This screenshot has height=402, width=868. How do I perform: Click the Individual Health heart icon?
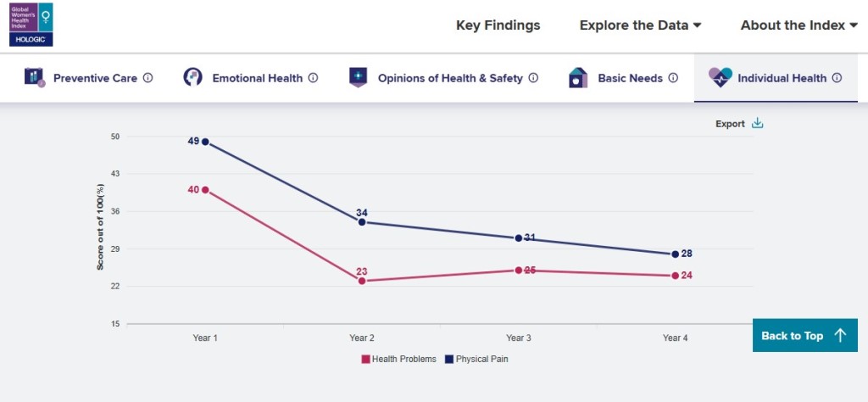pyautogui.click(x=720, y=78)
